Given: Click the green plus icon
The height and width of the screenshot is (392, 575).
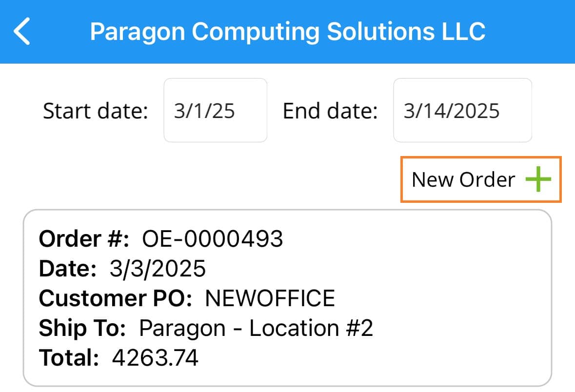Looking at the screenshot, I should (538, 179).
